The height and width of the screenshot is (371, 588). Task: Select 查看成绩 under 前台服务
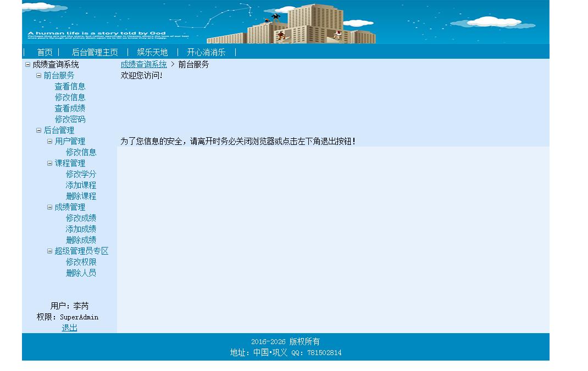(x=70, y=108)
